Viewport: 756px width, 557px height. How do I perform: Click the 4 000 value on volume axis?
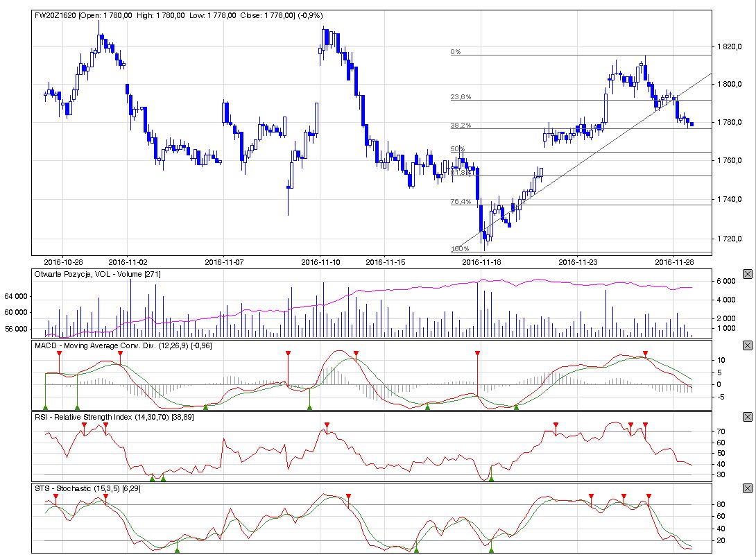tap(727, 300)
